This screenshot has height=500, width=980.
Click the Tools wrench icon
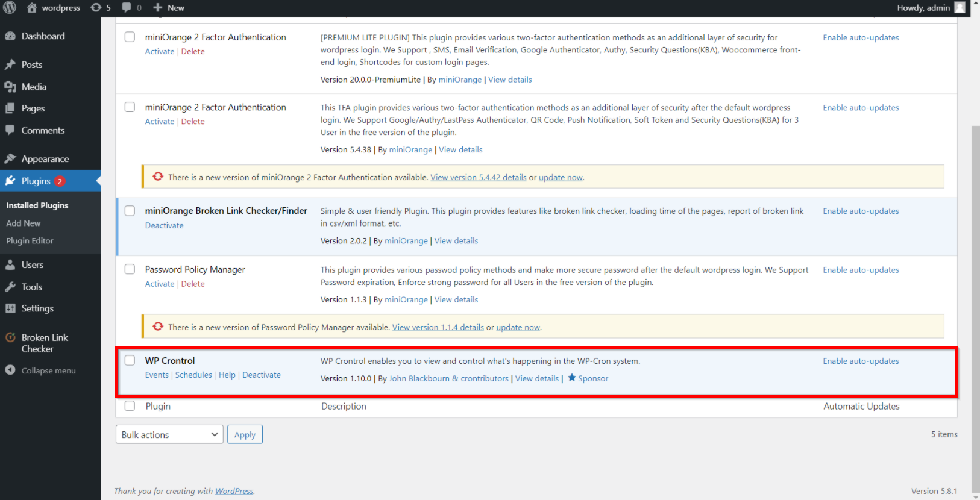(10, 287)
